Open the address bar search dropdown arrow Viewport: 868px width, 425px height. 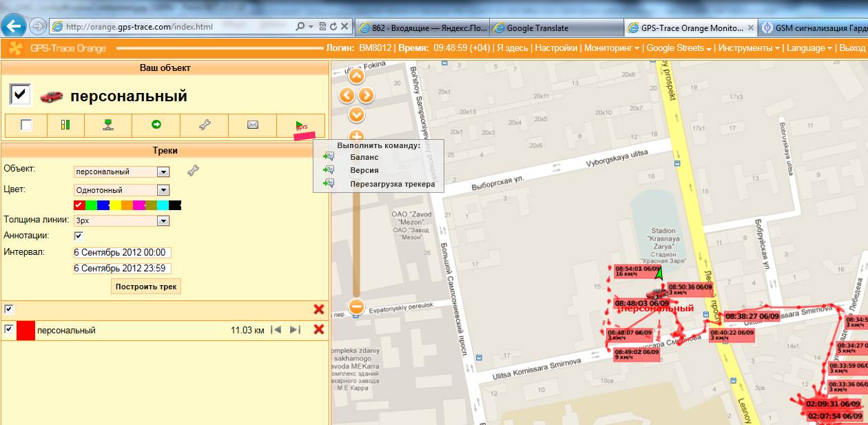(309, 27)
